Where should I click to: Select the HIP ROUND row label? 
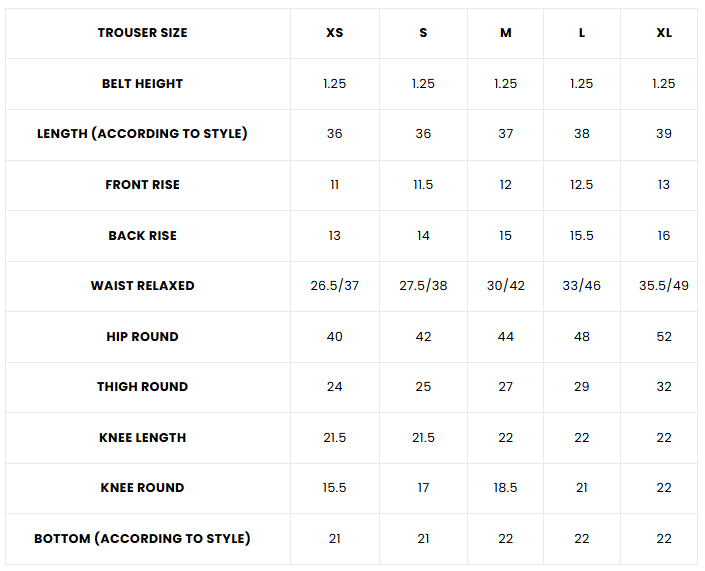click(x=142, y=337)
